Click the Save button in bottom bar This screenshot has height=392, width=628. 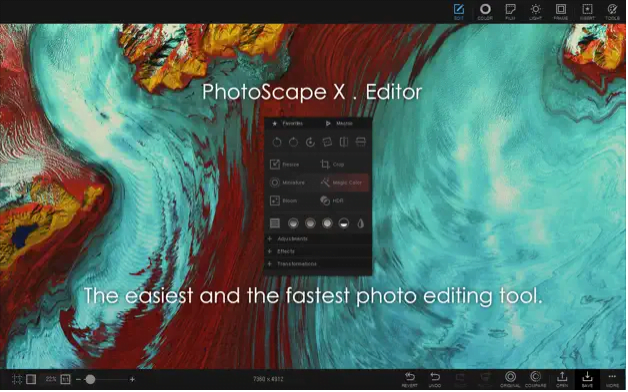point(588,380)
